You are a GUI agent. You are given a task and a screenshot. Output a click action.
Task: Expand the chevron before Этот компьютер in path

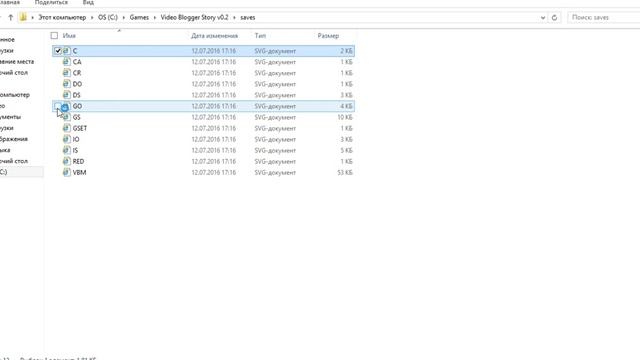[x=33, y=18]
